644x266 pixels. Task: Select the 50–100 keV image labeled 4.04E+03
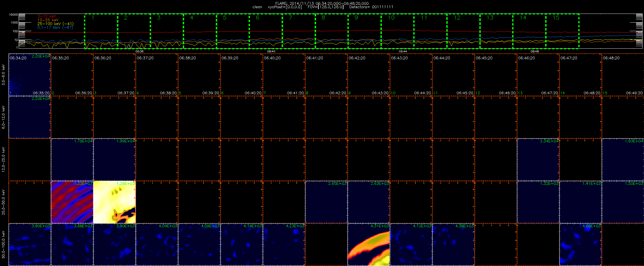point(157,244)
